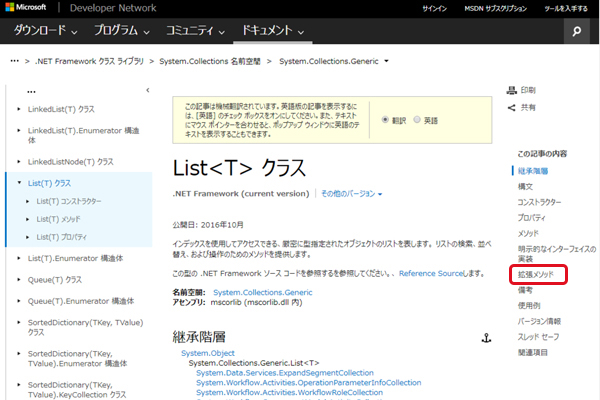Select SortedDictionary(TKey, TValue).KeyCollection クラス
Viewport: 600px width, 400px height.
[x=77, y=390]
